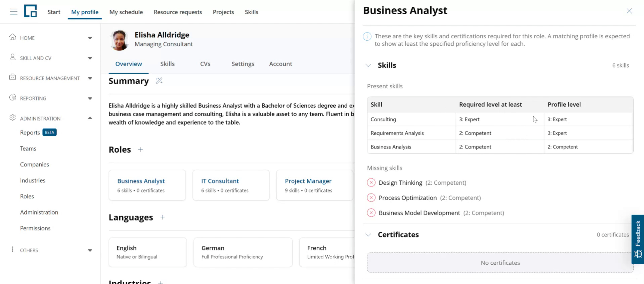Viewport: 644px width, 284px height.
Task: Open Resource requests in top navigation
Action: pos(178,12)
